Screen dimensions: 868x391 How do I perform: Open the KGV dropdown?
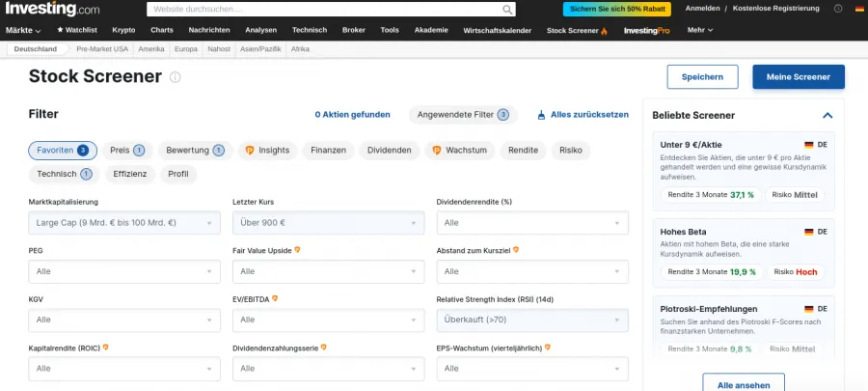(124, 321)
